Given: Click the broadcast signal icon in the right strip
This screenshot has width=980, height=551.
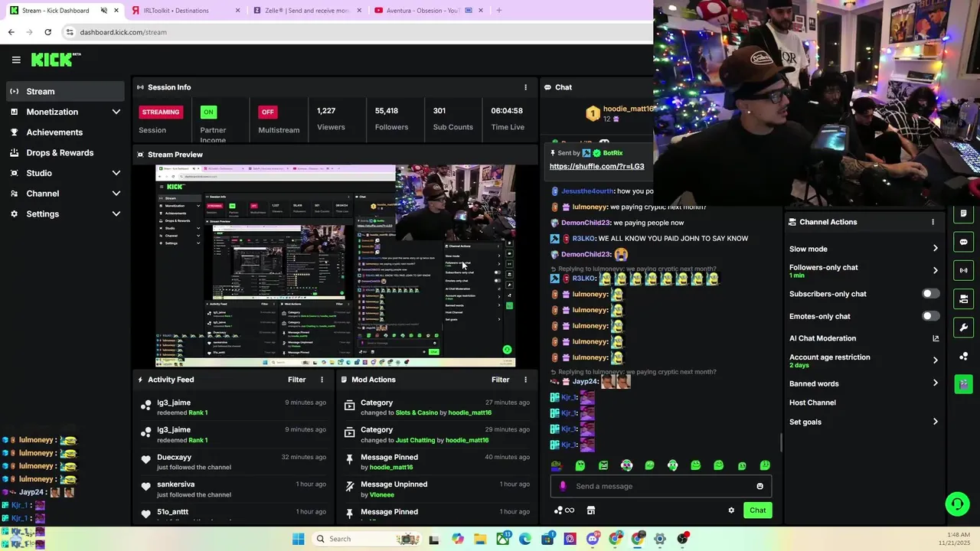Looking at the screenshot, I should pos(963,270).
